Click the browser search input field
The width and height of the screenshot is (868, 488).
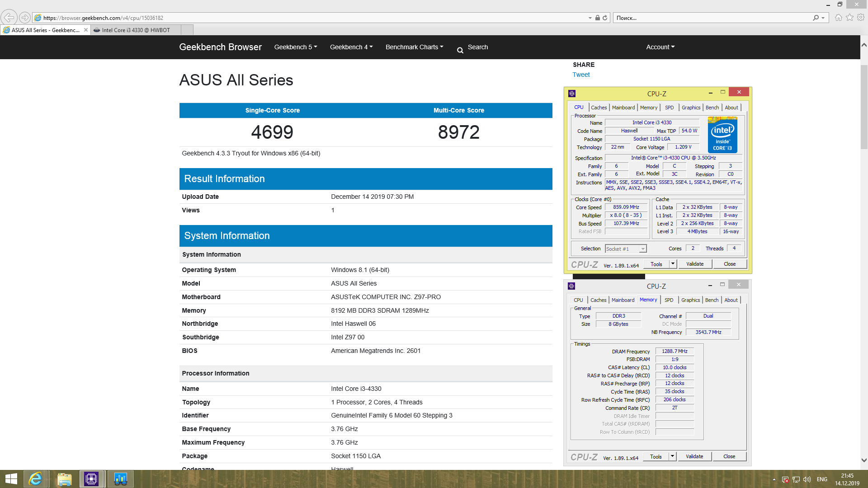(712, 18)
